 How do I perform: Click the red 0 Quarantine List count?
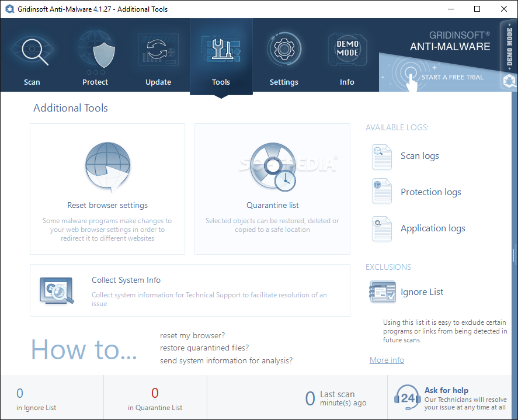click(x=155, y=393)
